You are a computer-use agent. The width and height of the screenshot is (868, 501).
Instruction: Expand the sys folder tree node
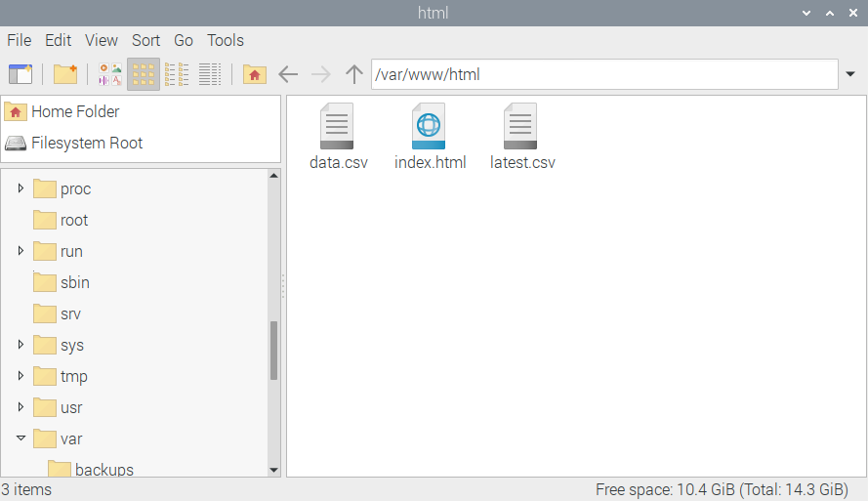[x=21, y=345]
